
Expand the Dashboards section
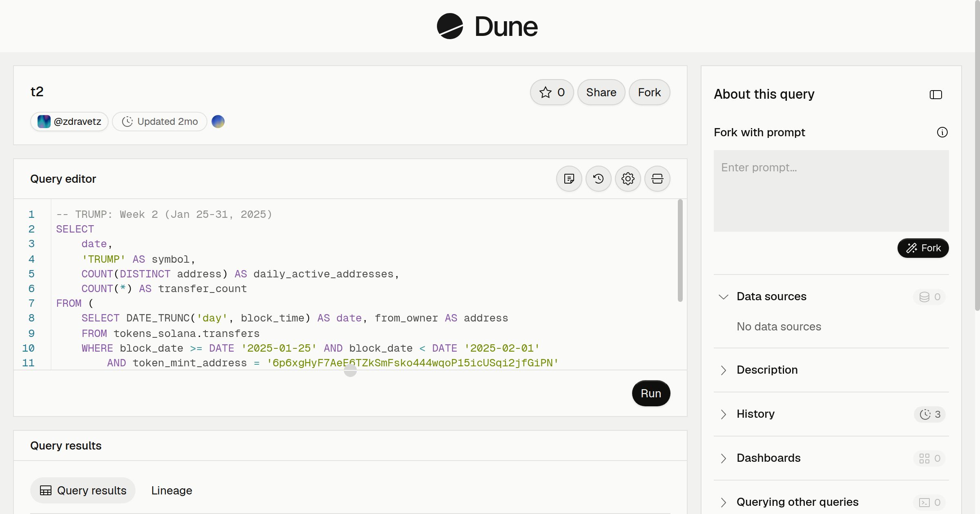[723, 458]
